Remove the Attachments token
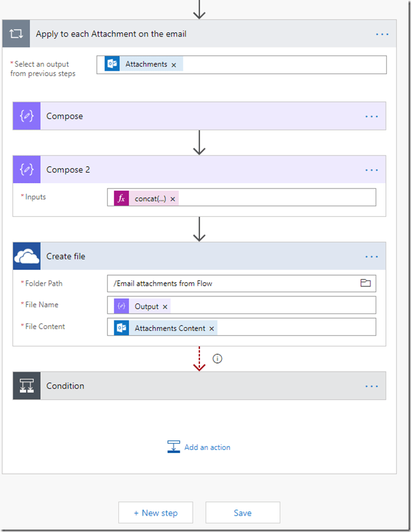The height and width of the screenshot is (532, 411). pos(173,65)
